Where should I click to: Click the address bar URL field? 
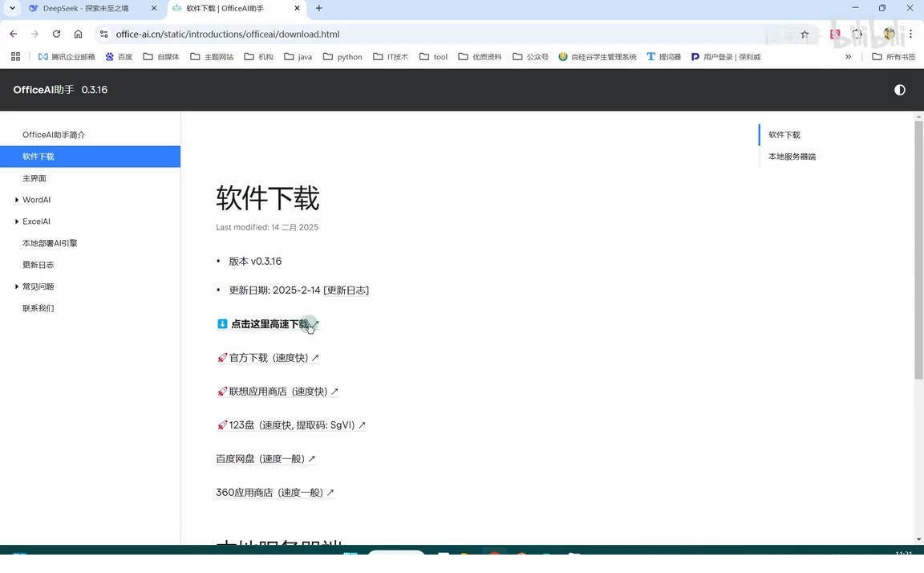point(228,35)
